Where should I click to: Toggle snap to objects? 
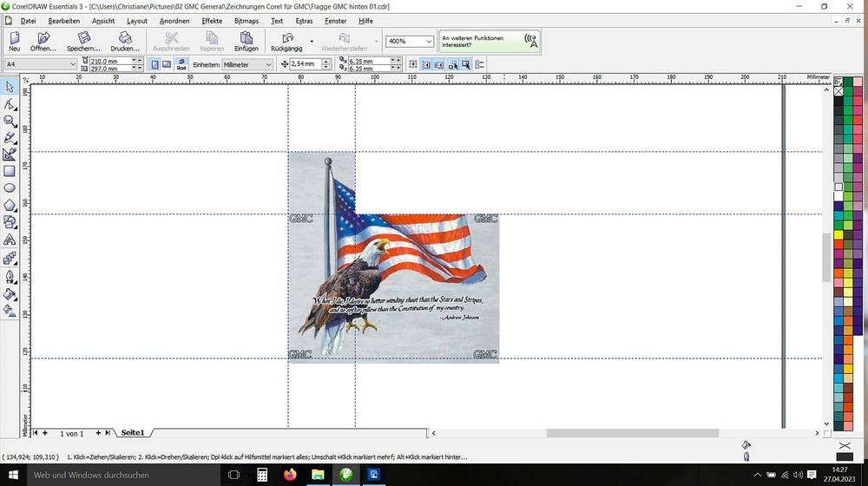(x=439, y=65)
